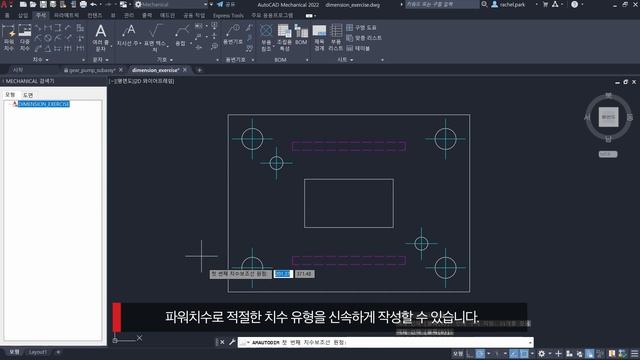Open status bar customization menu icon
Screen dimensions: 640x360
click(x=635, y=353)
